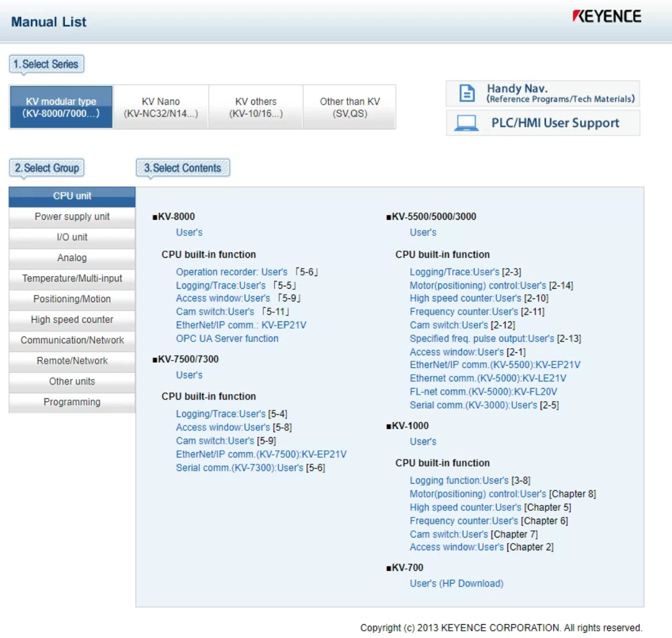Open the Handy Nav. reference programs button
This screenshot has height=638, width=672.
pyautogui.click(x=543, y=93)
